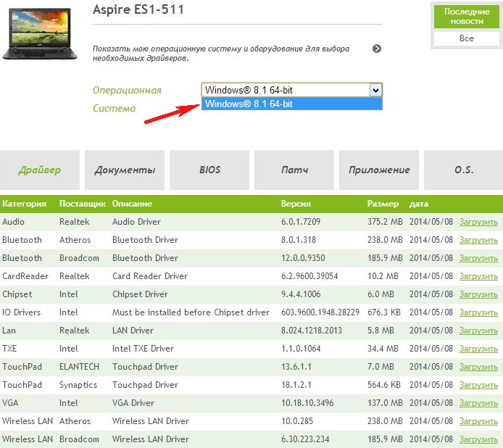Select version 6.30.223.234 cell
This screenshot has height=448, width=503.
[x=305, y=439]
